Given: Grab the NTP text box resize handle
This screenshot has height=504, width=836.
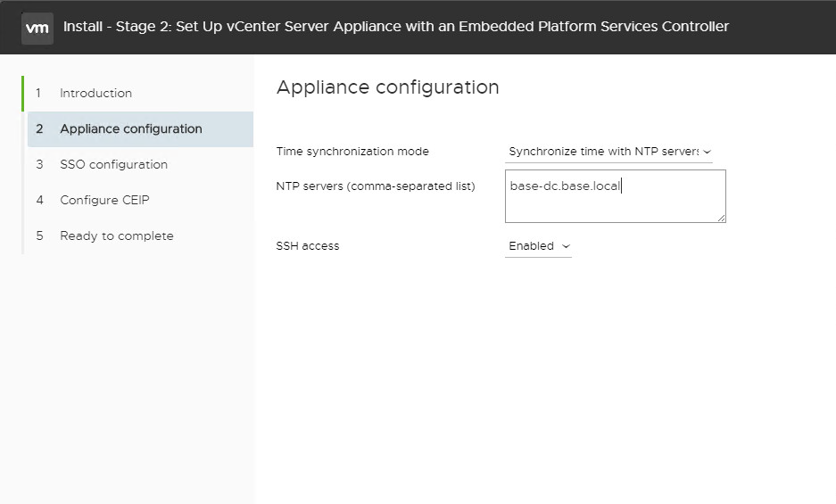Looking at the screenshot, I should [721, 217].
